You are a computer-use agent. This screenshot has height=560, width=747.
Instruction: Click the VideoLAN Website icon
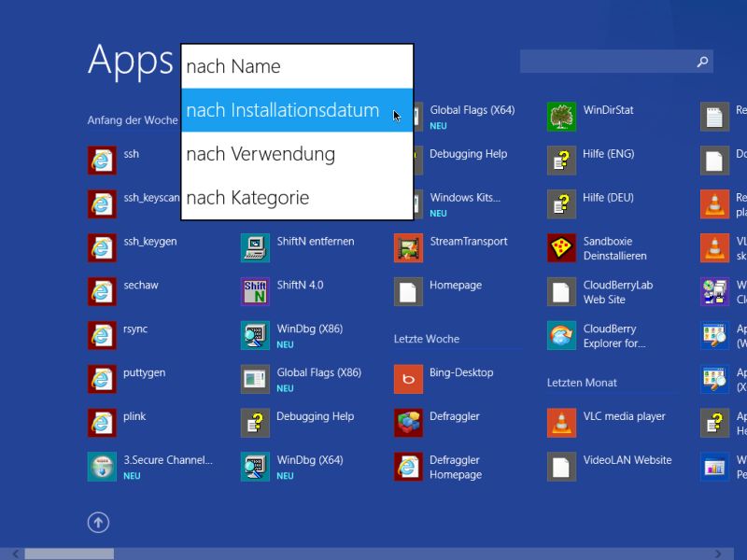[x=562, y=467]
